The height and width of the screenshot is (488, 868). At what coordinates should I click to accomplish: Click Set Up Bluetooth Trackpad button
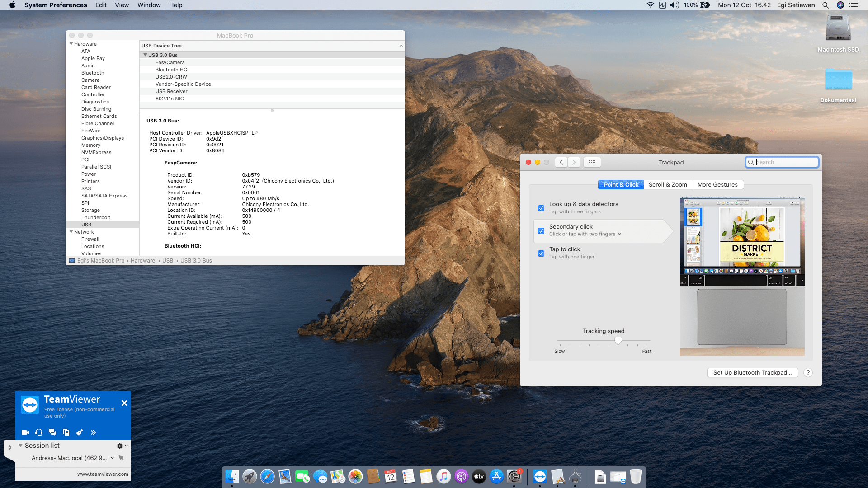[x=752, y=373]
